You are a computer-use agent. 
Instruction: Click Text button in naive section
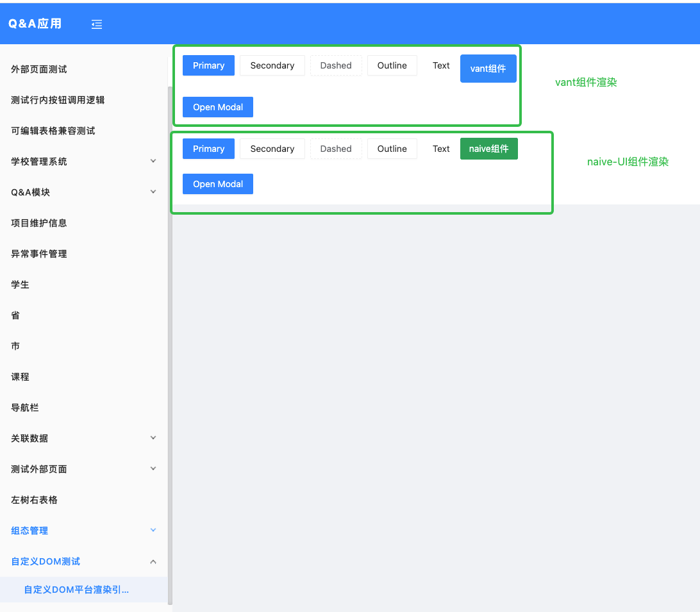click(441, 149)
